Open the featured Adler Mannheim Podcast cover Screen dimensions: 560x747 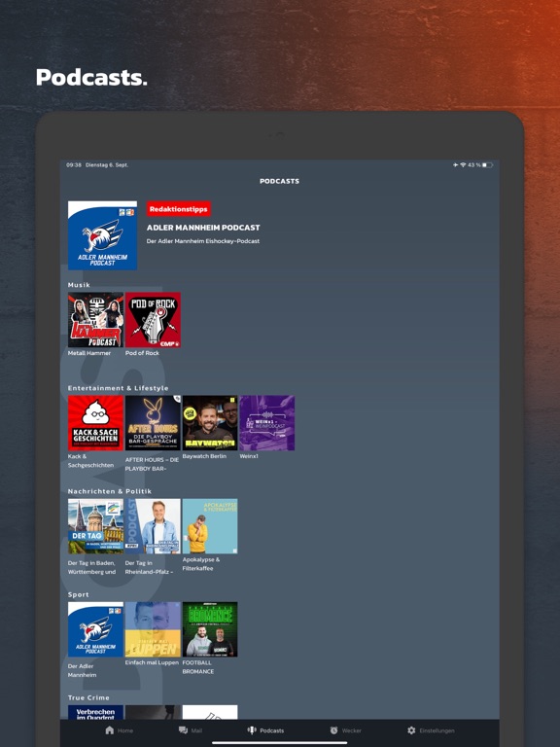pos(102,235)
